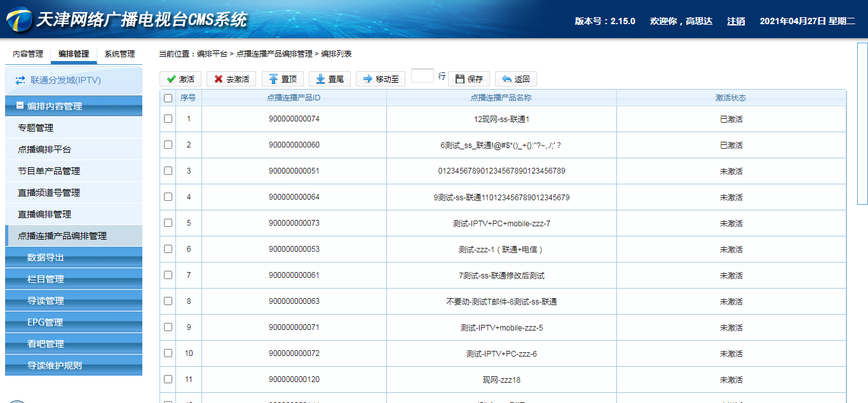
Task: Check the box for 7测试-ss-联通修改后测试
Action: (168, 275)
